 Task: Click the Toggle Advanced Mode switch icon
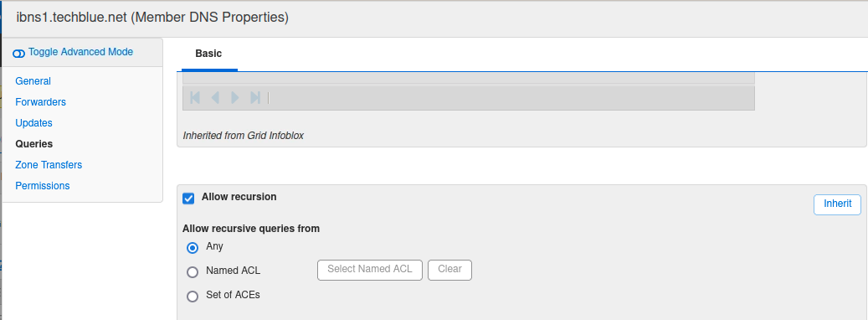[x=19, y=53]
